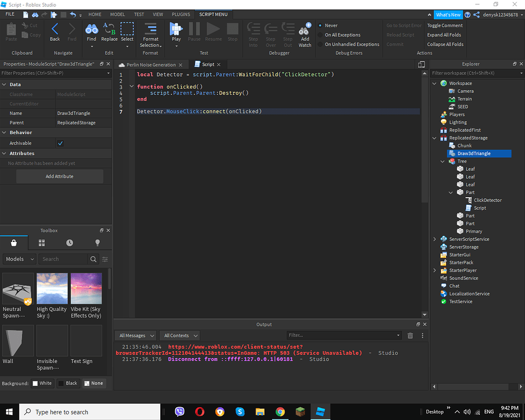This screenshot has height=420, width=525.
Task: Start Play test
Action: 176,32
